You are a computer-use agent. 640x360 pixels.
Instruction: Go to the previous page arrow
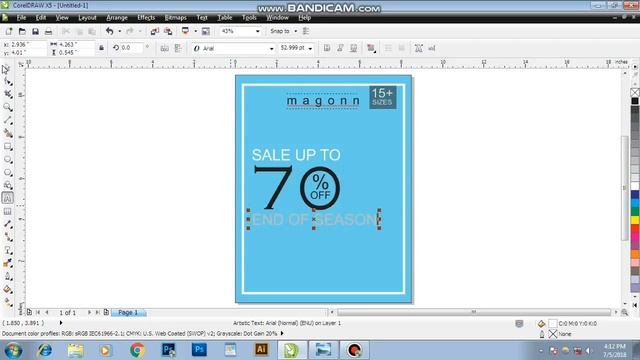[x=47, y=312]
